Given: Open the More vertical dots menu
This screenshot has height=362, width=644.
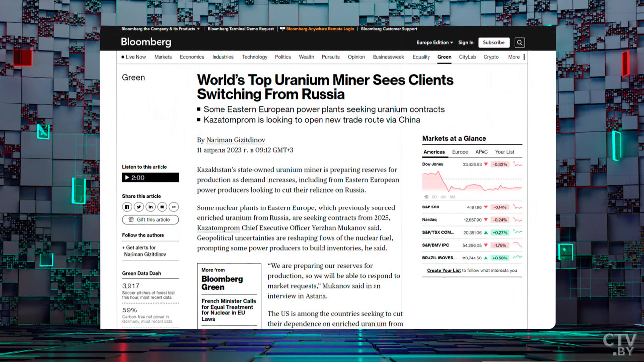Looking at the screenshot, I should tap(524, 57).
